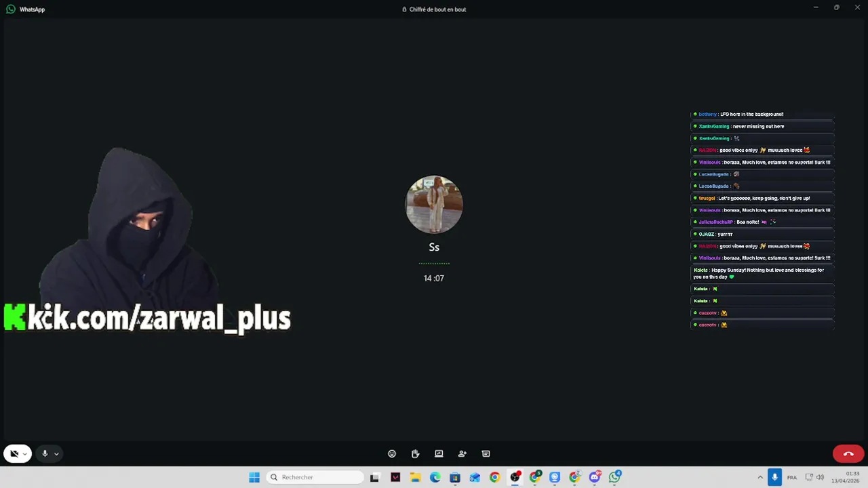Image resolution: width=868 pixels, height=488 pixels.
Task: Send an emoji reaction
Action: click(x=392, y=453)
